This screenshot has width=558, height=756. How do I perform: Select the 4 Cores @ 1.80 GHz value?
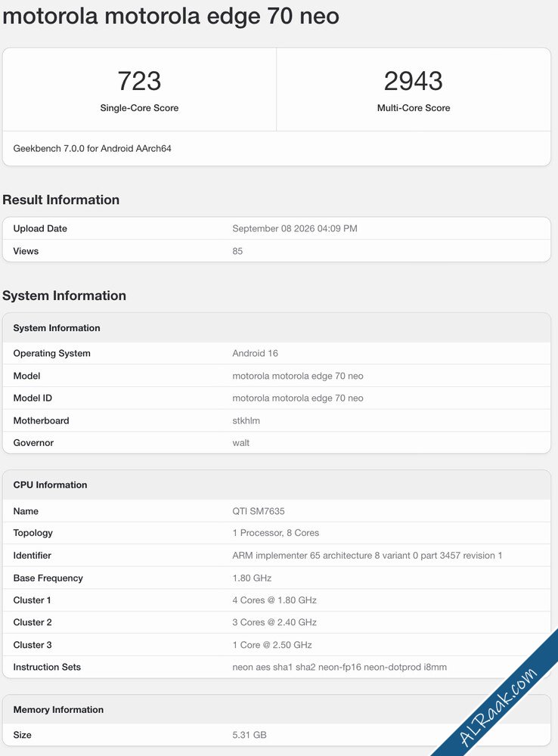(x=274, y=600)
